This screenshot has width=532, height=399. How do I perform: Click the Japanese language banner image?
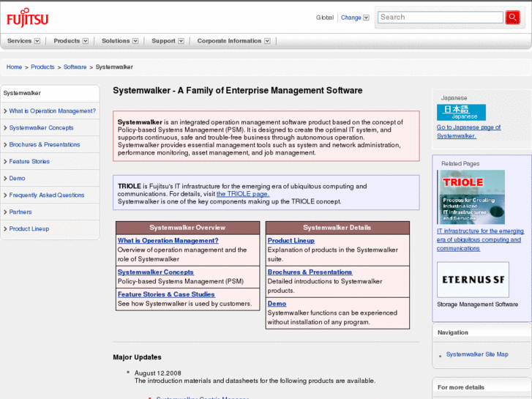[461, 113]
